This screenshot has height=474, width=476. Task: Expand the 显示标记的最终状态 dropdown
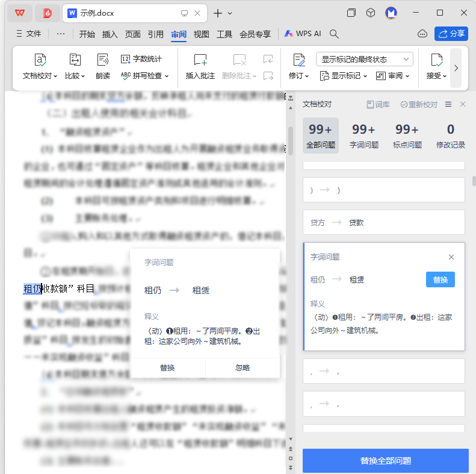(407, 59)
